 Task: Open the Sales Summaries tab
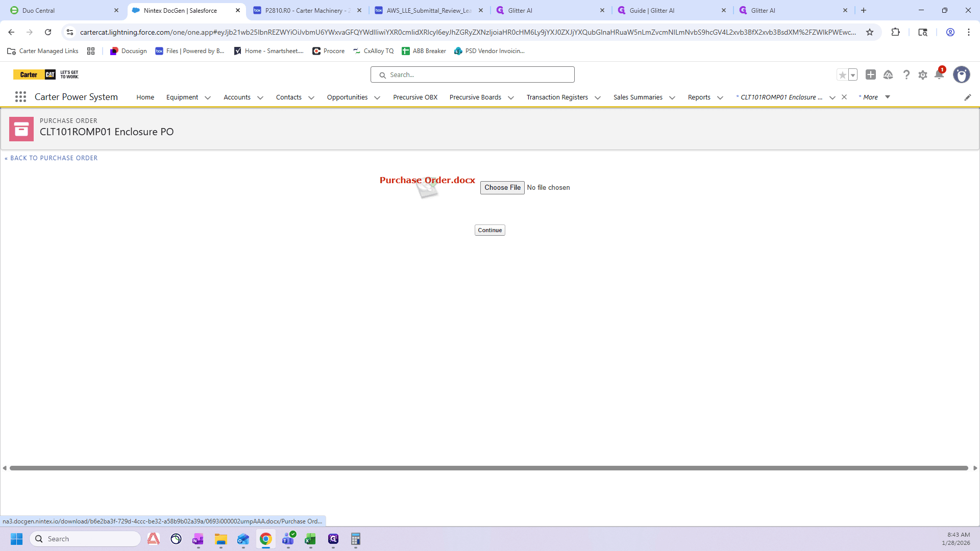click(x=638, y=97)
